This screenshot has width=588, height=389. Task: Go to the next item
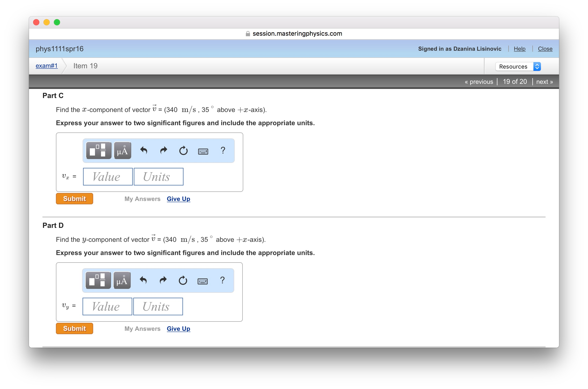point(544,82)
